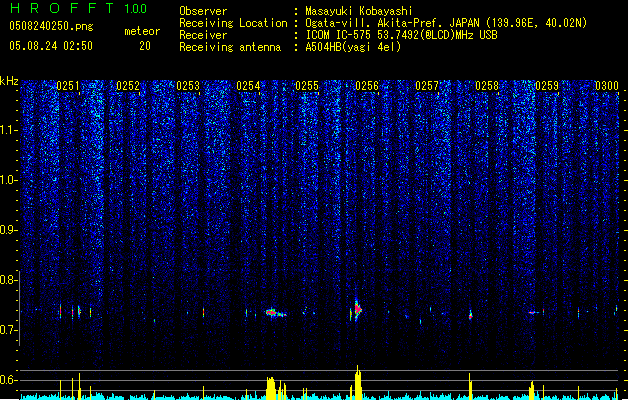Click the 0.9 kHz axis label
629x400 pixels.
[x=9, y=230]
